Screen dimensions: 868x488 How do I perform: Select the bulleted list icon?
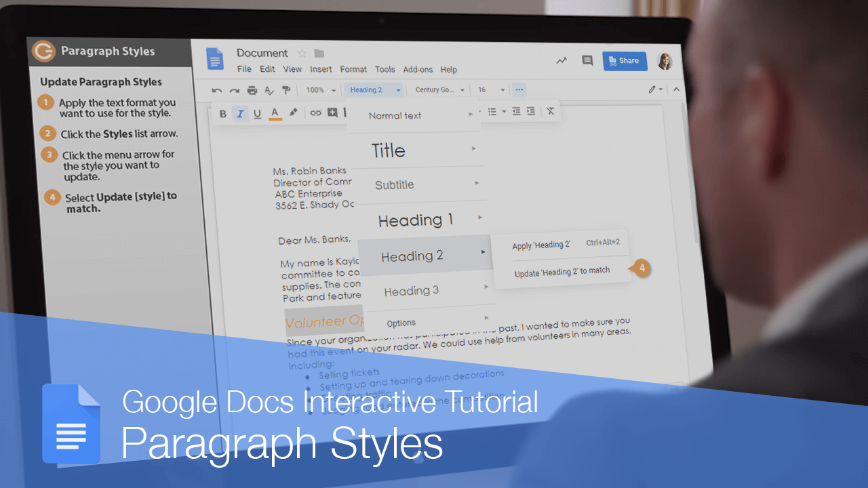pyautogui.click(x=492, y=111)
